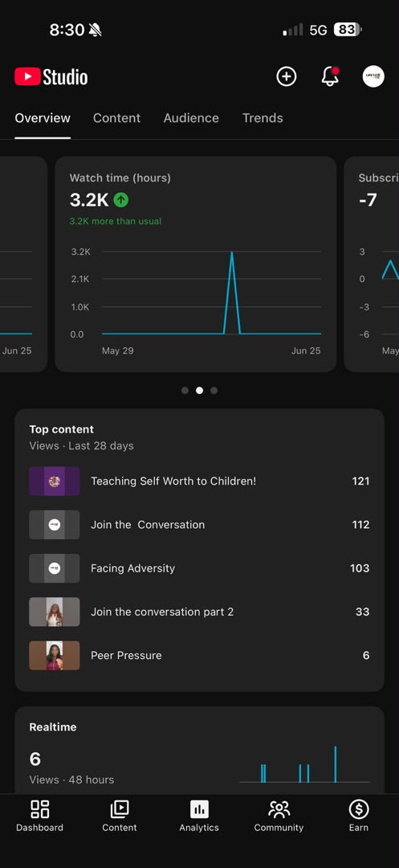The image size is (399, 868).
Task: Tap the Peer Pressure video thumbnail
Action: 54,656
